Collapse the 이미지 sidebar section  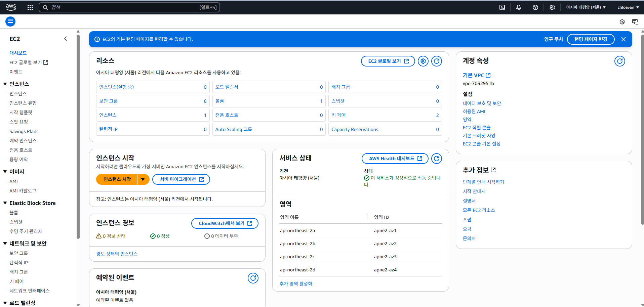5,172
